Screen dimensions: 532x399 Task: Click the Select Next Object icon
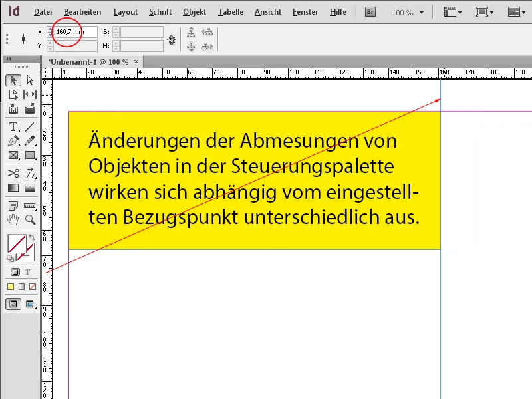(x=207, y=46)
